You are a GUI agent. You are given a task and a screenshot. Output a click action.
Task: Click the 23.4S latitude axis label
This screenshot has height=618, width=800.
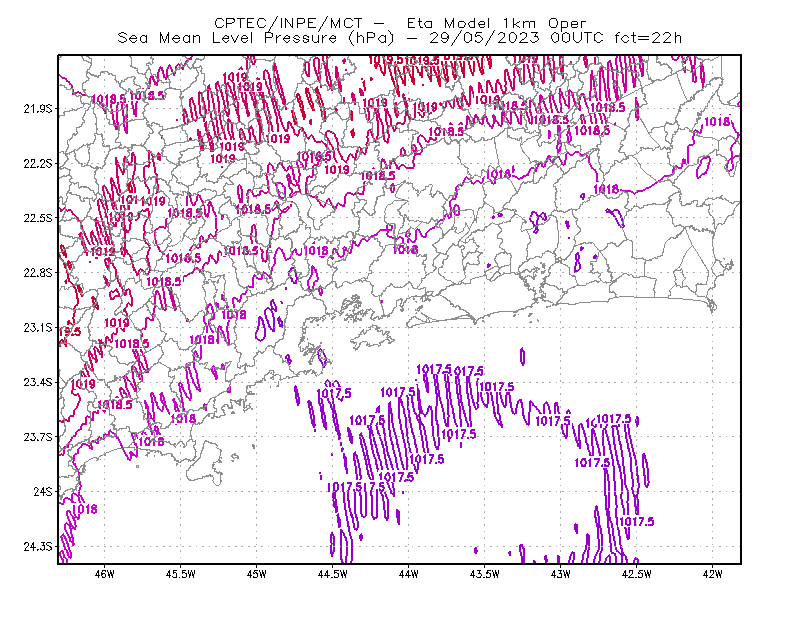pyautogui.click(x=38, y=382)
